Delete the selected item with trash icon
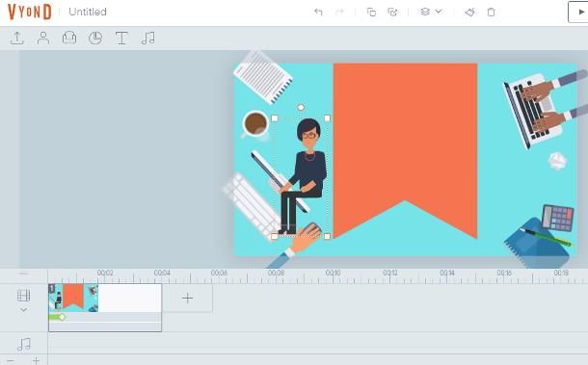This screenshot has width=588, height=365. [x=491, y=12]
